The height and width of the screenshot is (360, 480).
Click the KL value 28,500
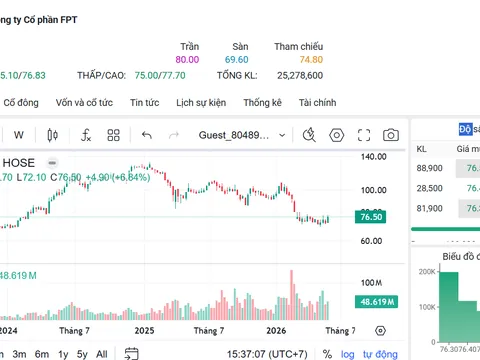pos(429,188)
